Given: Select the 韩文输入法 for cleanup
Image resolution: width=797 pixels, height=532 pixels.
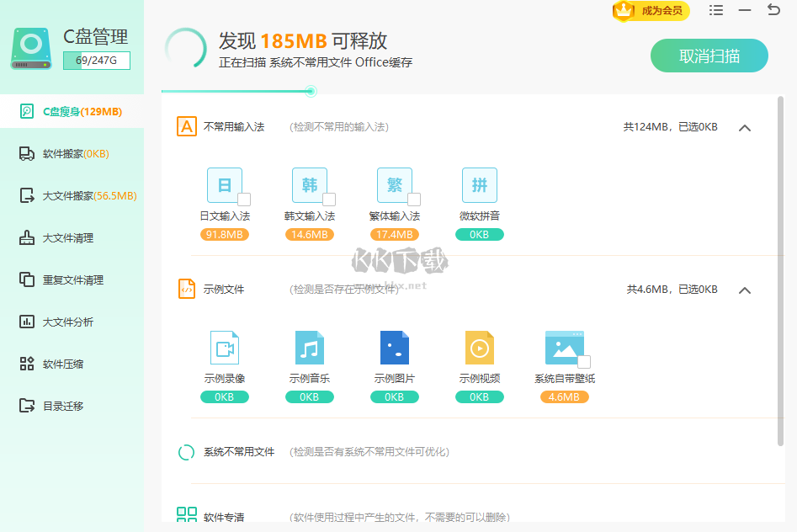Looking at the screenshot, I should point(328,200).
